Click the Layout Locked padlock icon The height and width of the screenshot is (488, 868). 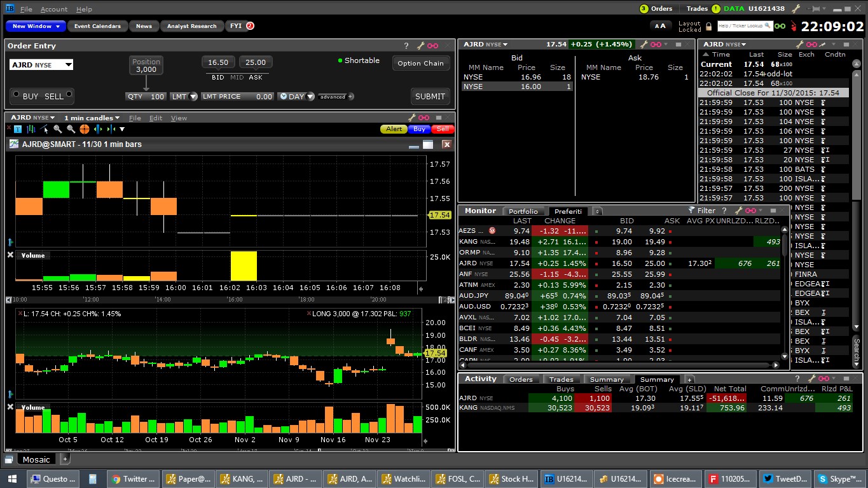(x=708, y=26)
